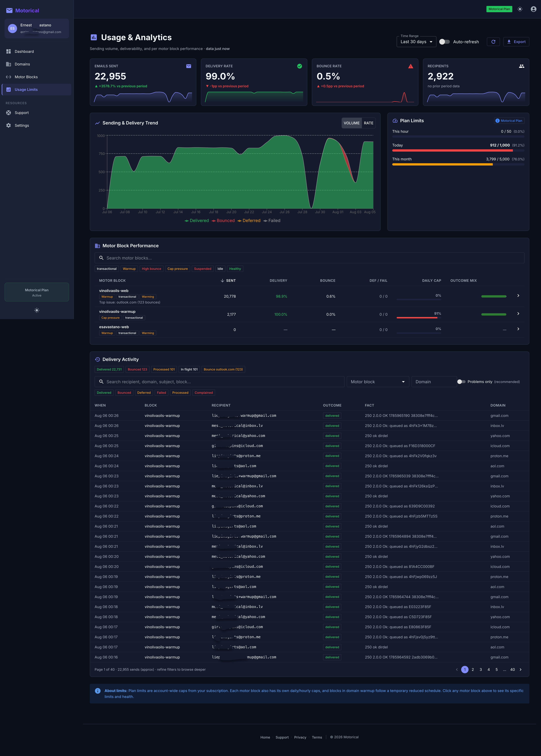Image resolution: width=541 pixels, height=756 pixels.
Task: Go to page 2 of delivery activity
Action: coord(473,670)
